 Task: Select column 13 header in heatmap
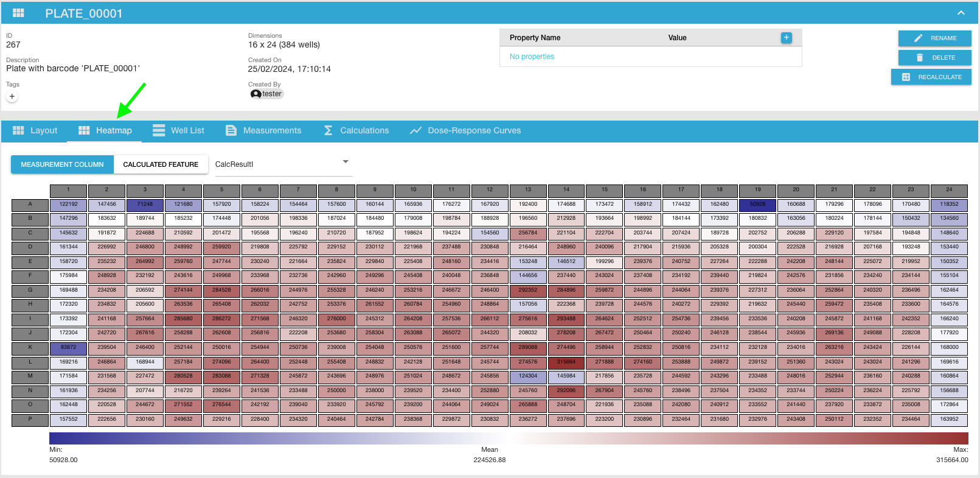[x=528, y=190]
